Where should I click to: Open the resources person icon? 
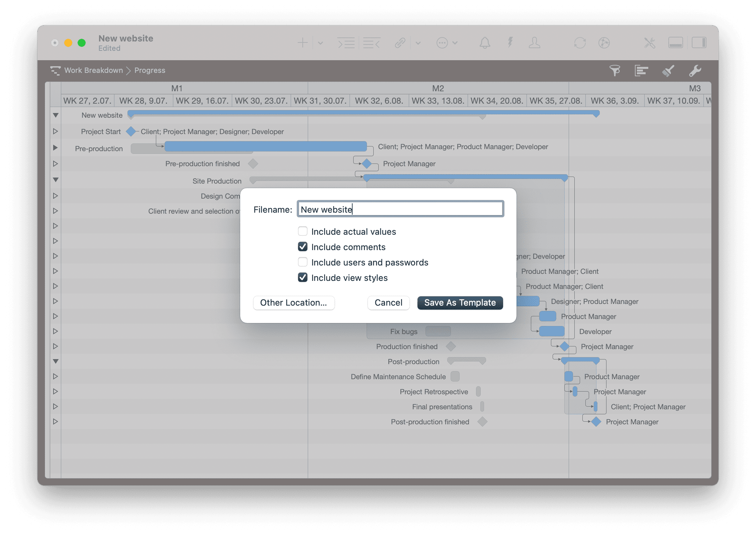coord(534,43)
